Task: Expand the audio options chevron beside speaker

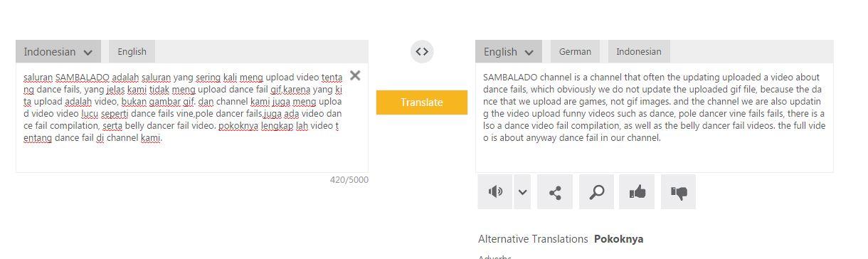Action: tap(523, 192)
